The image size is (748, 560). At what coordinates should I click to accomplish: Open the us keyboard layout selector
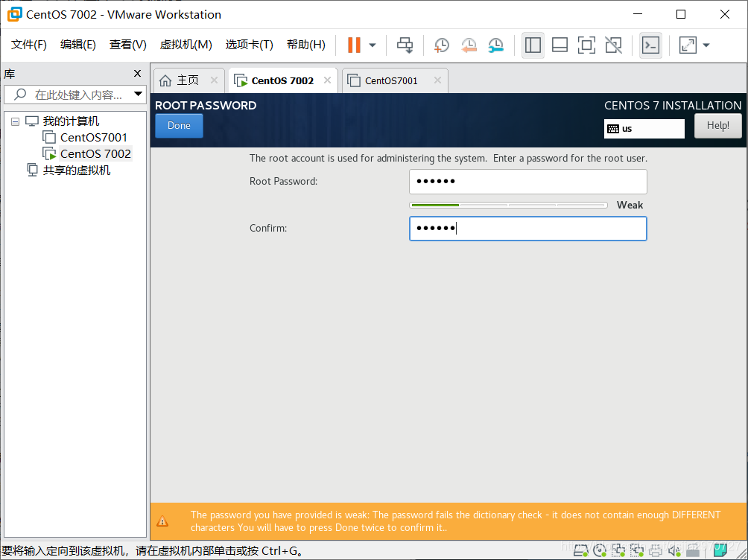(x=644, y=129)
